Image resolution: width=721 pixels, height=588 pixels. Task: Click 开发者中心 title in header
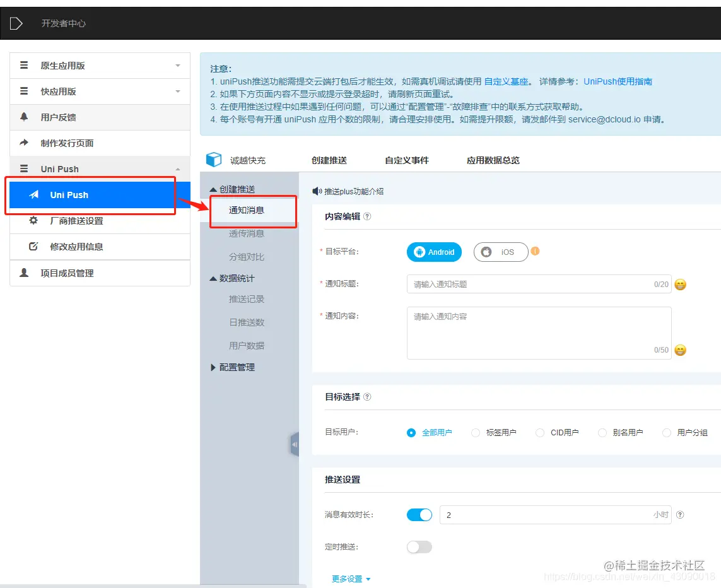[64, 23]
